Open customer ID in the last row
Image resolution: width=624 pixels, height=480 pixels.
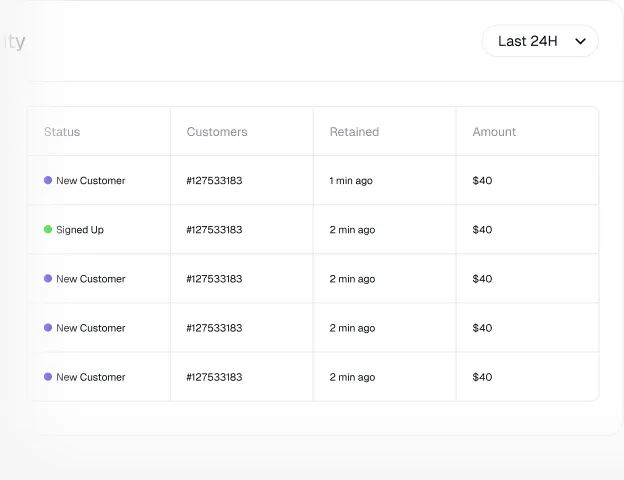[x=214, y=377]
